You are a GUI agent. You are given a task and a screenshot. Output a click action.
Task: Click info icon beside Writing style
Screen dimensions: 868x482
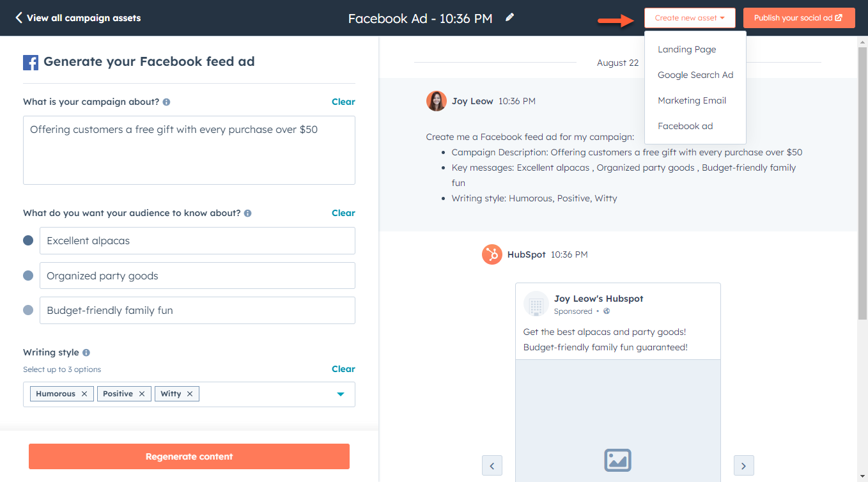pos(86,353)
